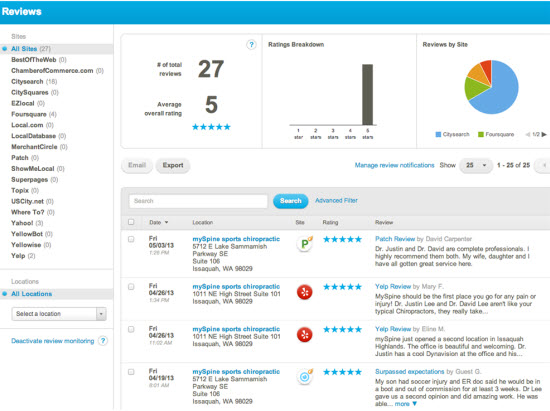The height and width of the screenshot is (411, 550).
Task: Click the five-star rating of Patch review
Action: point(342,239)
